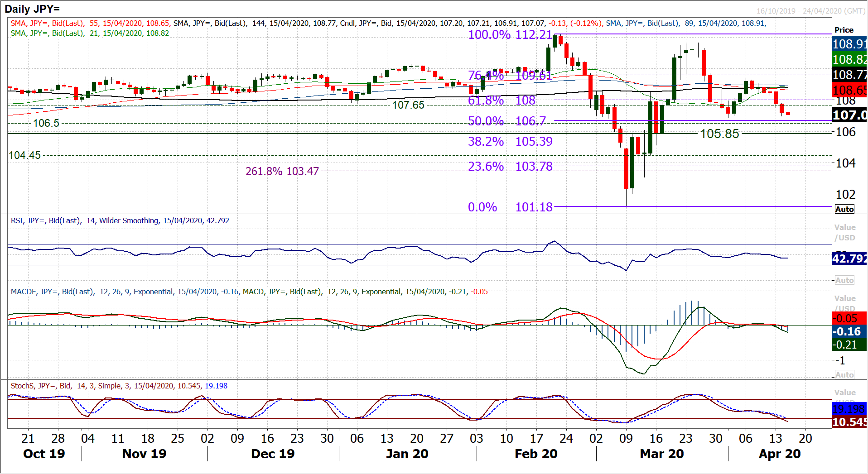Screen dimensions: 868x474
Task: Click the red -0.05 MACD value tag
Action: [849, 318]
